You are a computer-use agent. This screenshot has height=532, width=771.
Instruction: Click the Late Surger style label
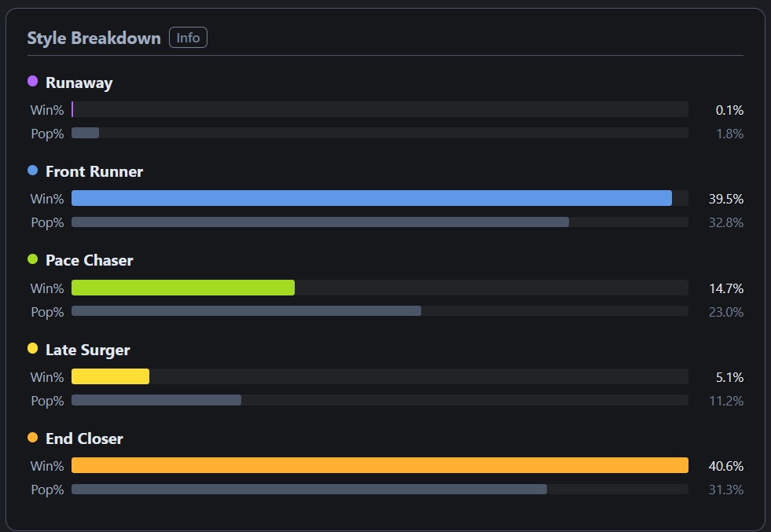(x=88, y=350)
